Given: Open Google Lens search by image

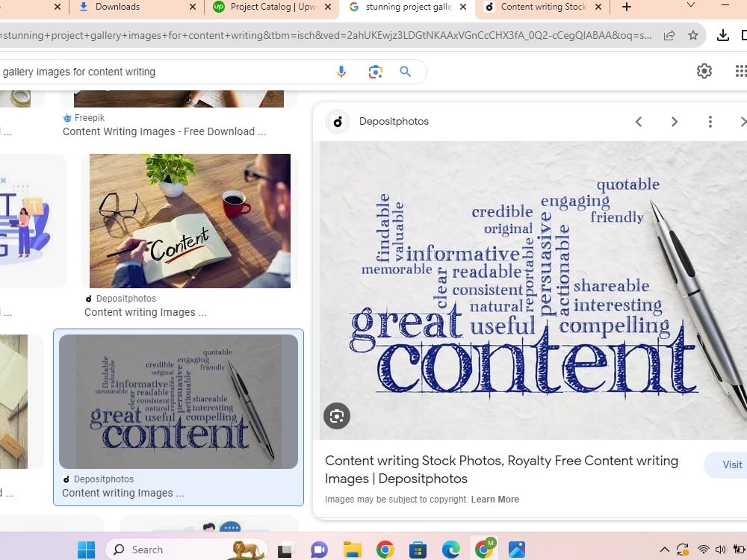Looking at the screenshot, I should pos(376,72).
